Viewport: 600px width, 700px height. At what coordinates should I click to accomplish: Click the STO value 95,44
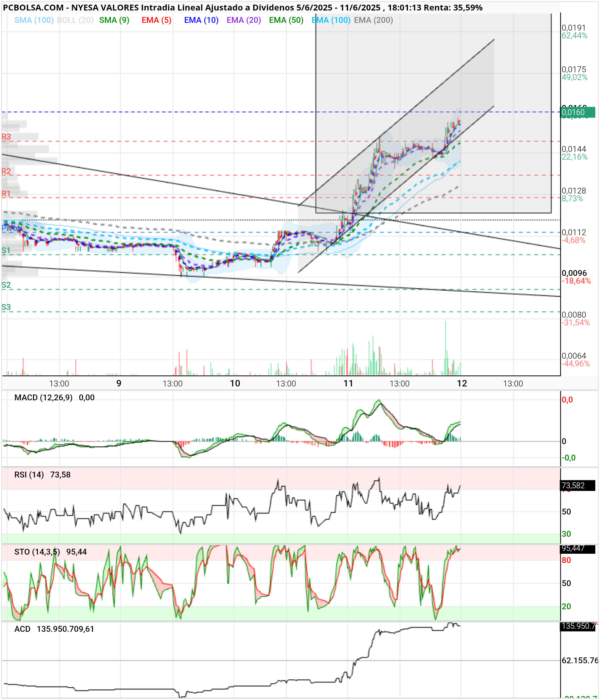(76, 552)
